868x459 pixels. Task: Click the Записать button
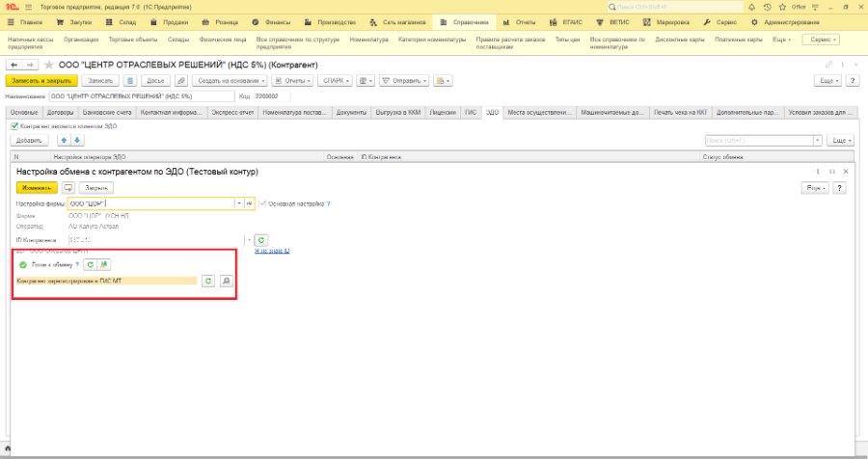(x=100, y=81)
